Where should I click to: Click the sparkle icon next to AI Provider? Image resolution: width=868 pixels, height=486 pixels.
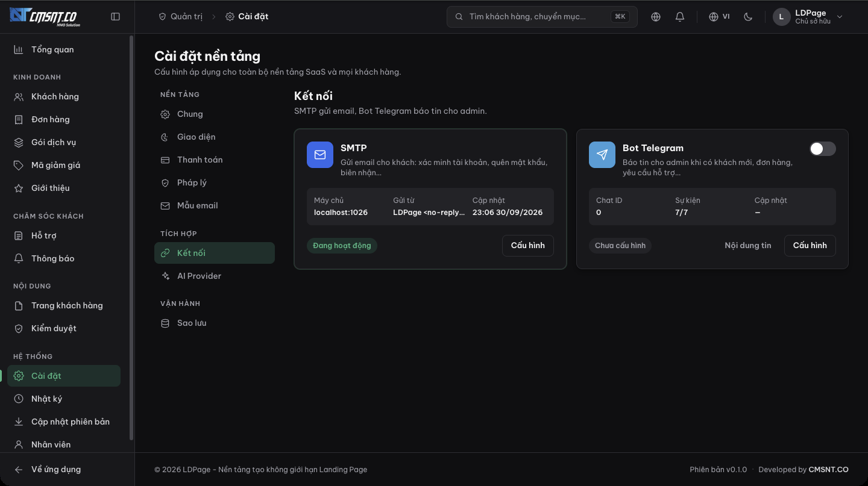pos(165,276)
